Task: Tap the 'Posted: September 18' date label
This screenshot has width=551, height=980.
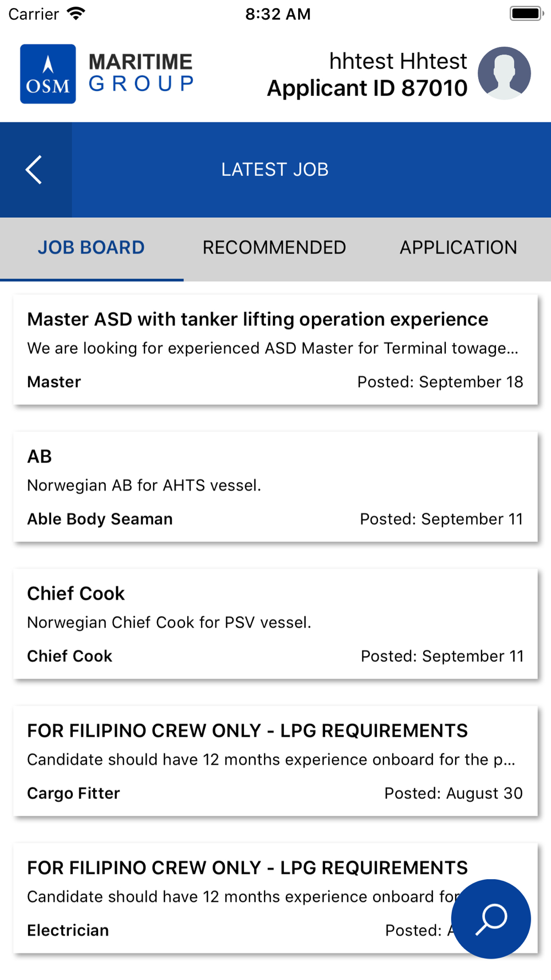Action: pos(440,382)
